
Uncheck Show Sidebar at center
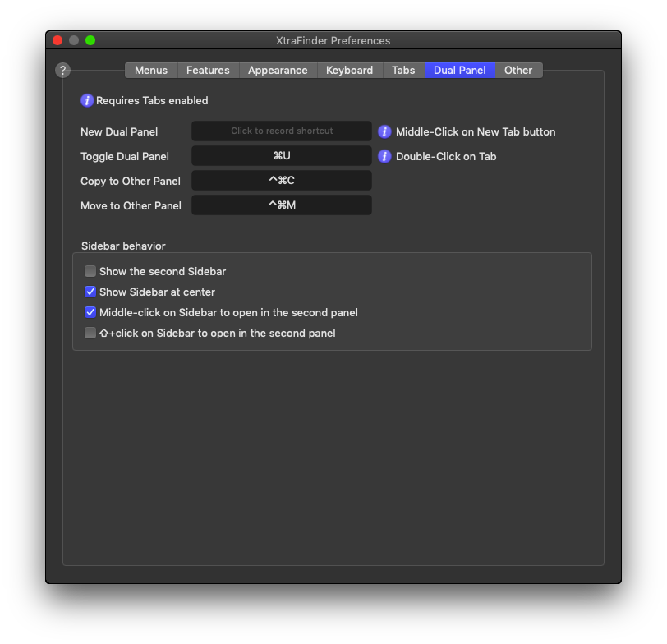90,292
